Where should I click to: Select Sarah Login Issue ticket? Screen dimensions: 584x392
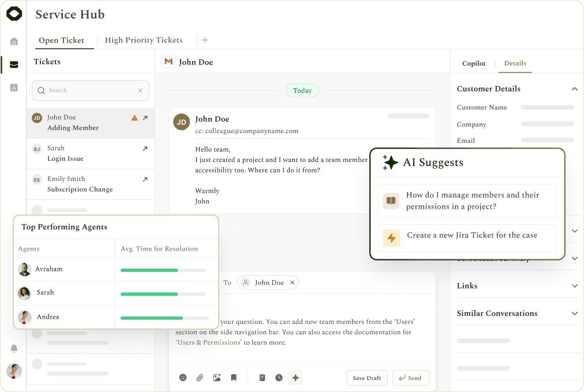tap(91, 153)
